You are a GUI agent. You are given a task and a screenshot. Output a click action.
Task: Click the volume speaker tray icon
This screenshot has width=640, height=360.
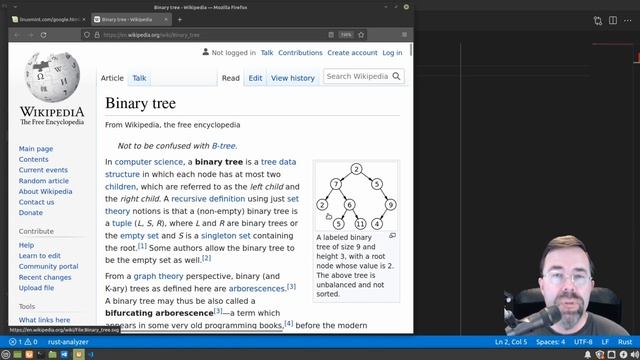point(635,355)
